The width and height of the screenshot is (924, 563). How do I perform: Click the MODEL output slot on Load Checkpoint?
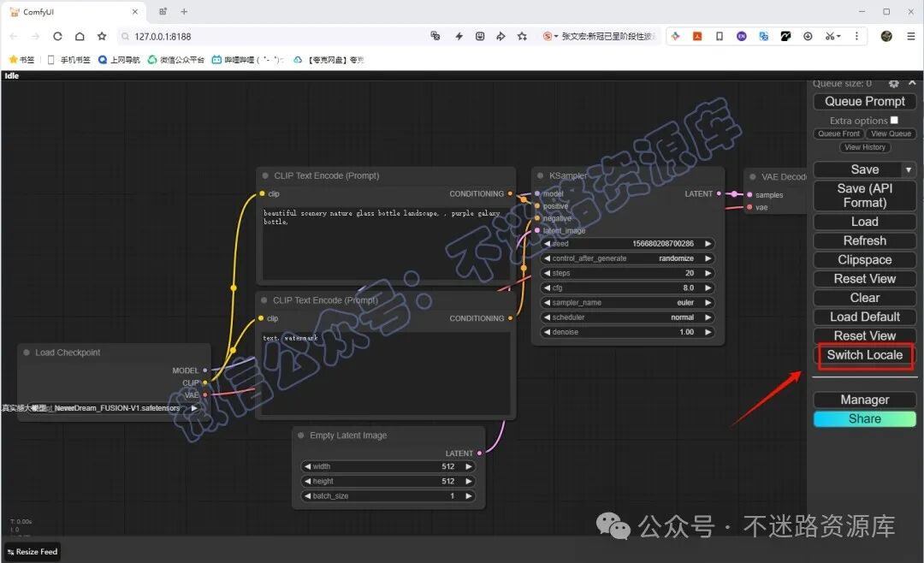point(205,370)
